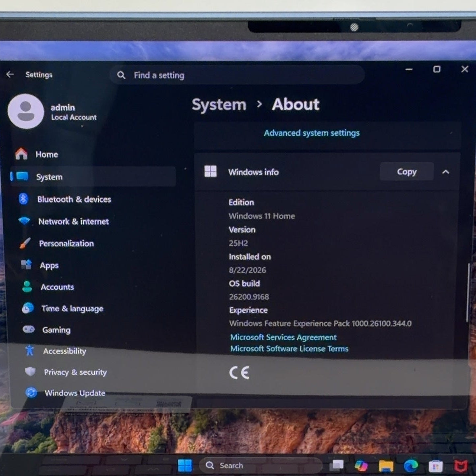Click the OS build 26200.9168 value
The width and height of the screenshot is (476, 476).
(x=249, y=296)
